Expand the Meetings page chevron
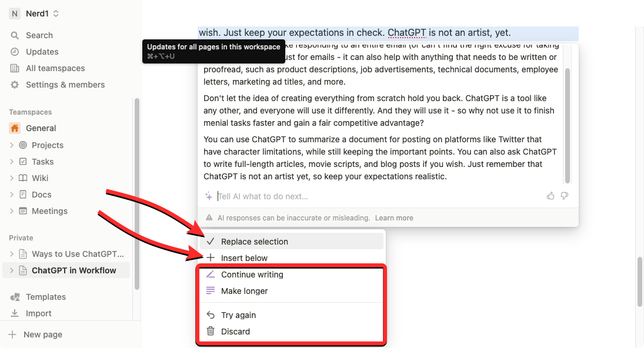 pyautogui.click(x=12, y=211)
